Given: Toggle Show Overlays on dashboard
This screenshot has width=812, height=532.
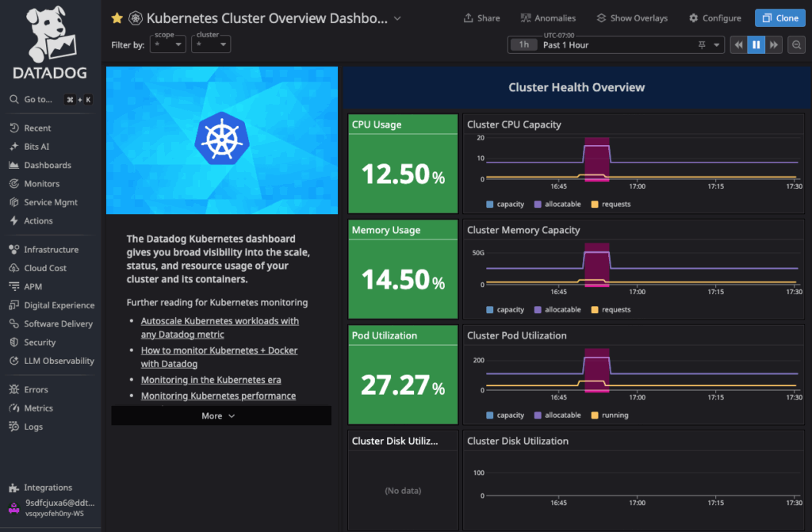Looking at the screenshot, I should [x=632, y=18].
